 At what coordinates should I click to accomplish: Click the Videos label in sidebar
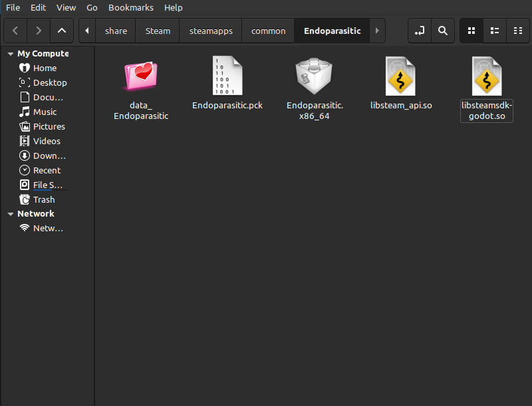[x=47, y=141]
